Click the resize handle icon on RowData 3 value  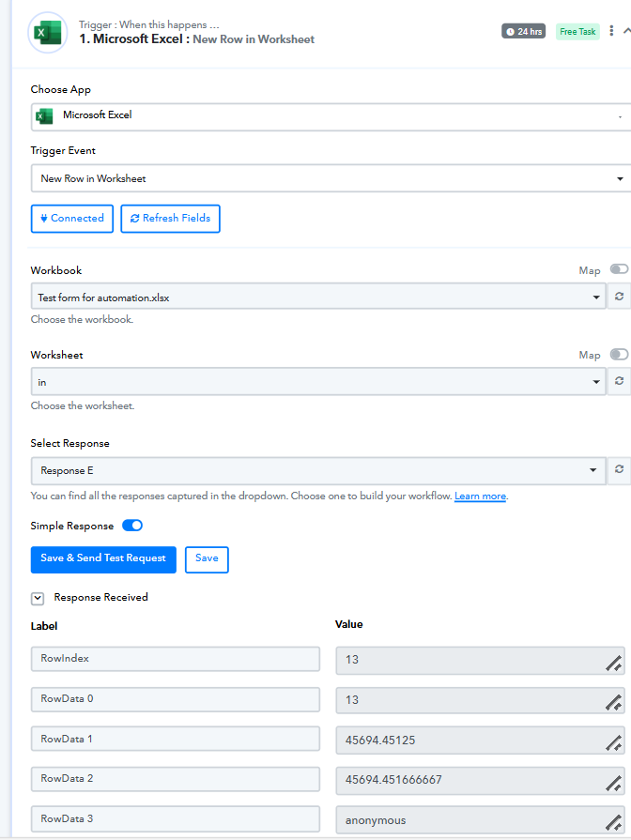(614, 823)
